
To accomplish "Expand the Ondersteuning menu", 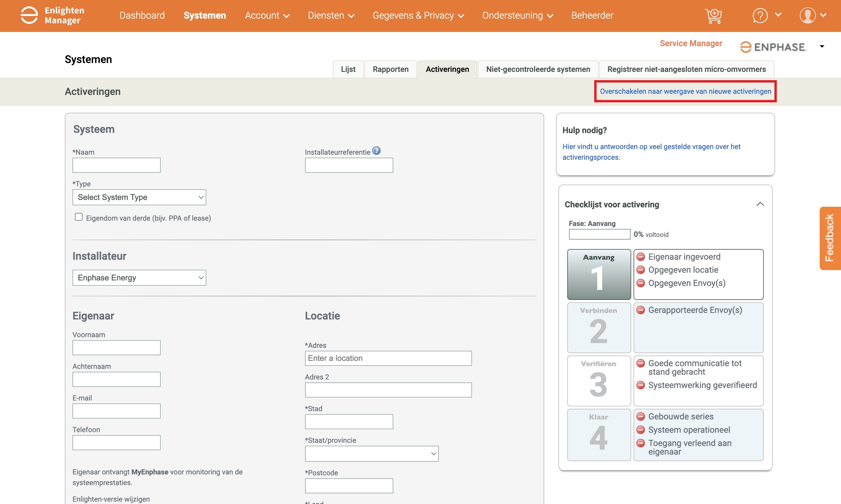I will (x=518, y=16).
